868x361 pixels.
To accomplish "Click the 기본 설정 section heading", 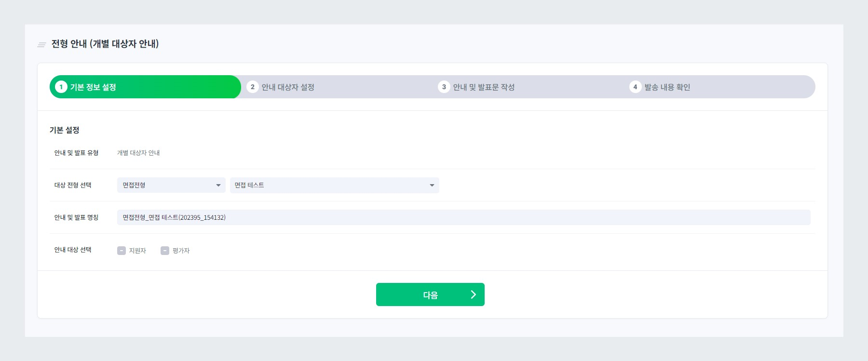I will point(64,130).
